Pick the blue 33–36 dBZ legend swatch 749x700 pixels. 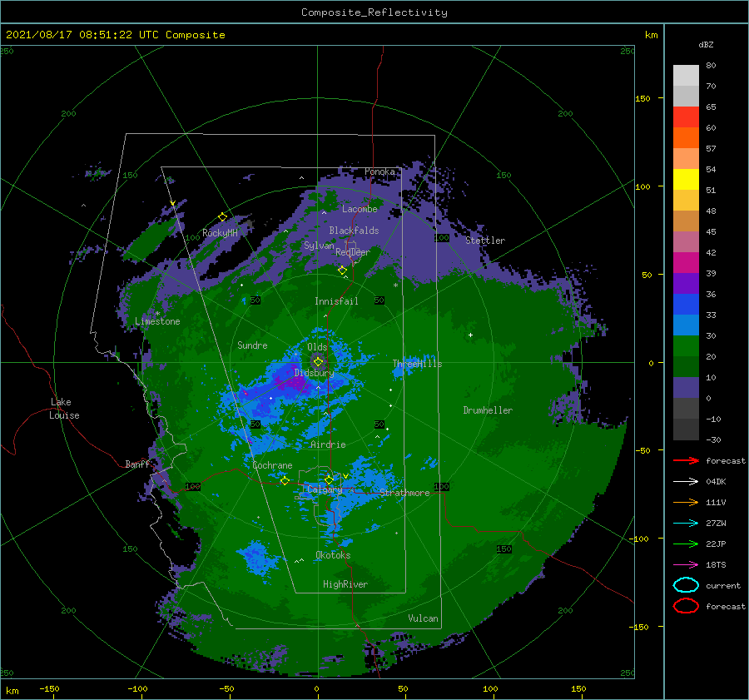[686, 305]
